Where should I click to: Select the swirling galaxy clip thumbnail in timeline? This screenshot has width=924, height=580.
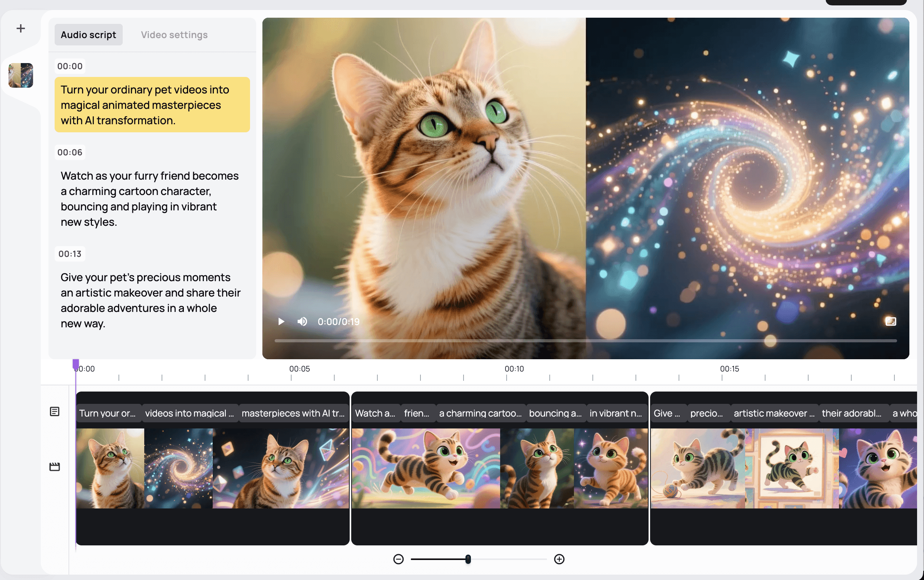click(178, 468)
